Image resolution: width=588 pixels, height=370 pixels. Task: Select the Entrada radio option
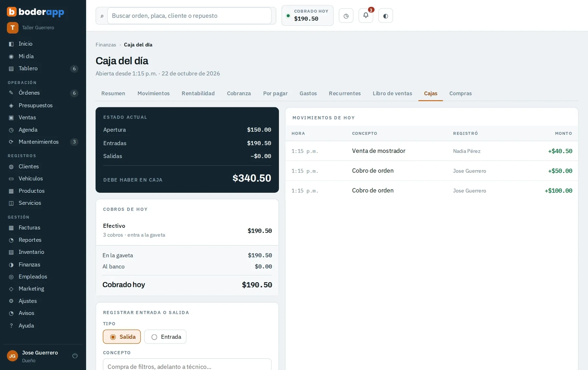pos(165,337)
